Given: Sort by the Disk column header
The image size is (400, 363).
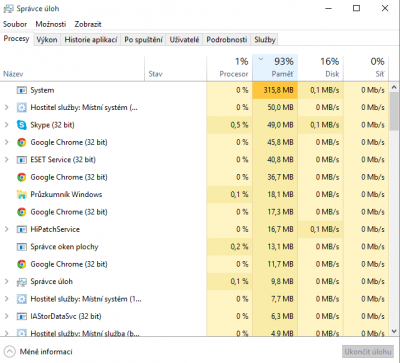Looking at the screenshot, I should [x=320, y=68].
